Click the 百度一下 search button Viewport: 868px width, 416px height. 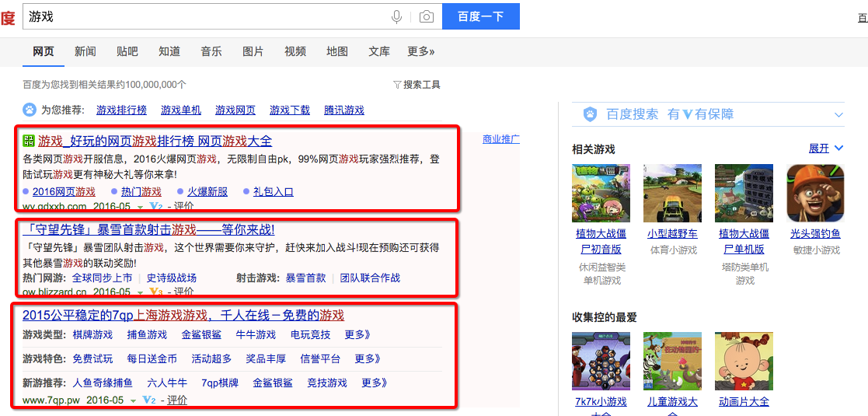click(x=481, y=16)
